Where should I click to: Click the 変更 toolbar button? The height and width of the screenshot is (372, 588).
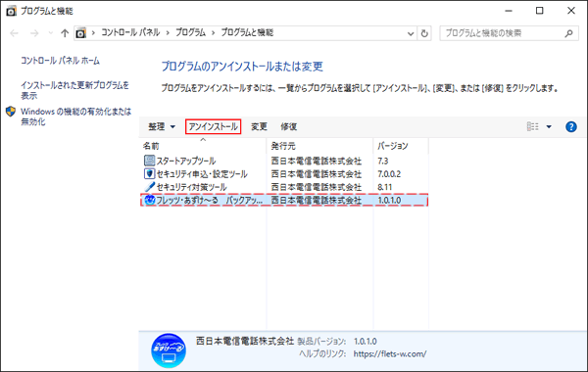259,126
